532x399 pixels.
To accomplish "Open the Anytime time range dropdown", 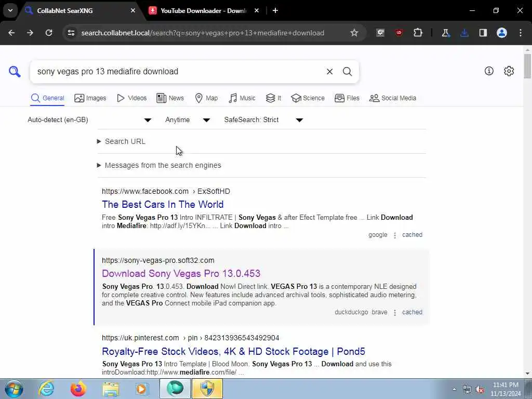I will [x=188, y=120].
